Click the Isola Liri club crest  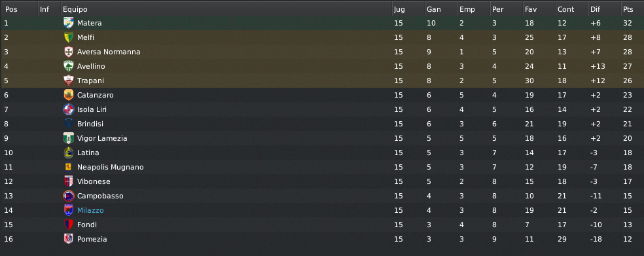pyautogui.click(x=69, y=109)
